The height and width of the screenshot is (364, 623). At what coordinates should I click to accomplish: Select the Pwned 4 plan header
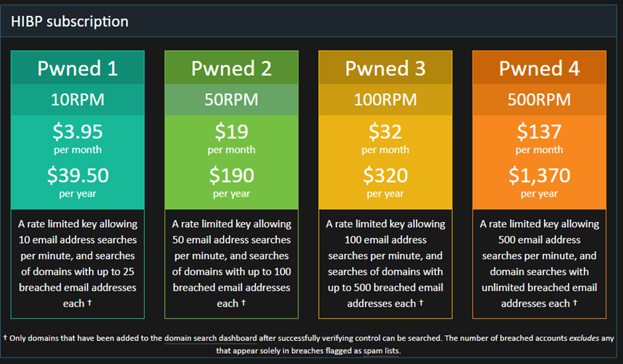pos(539,68)
